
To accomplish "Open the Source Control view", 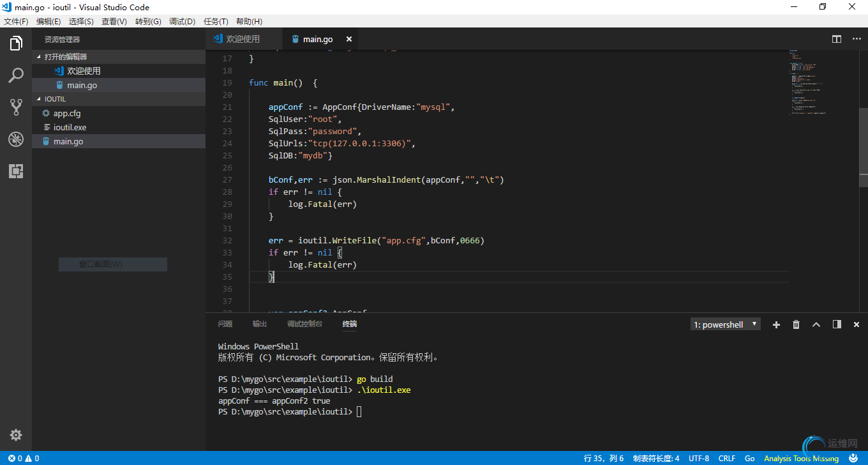I will click(x=16, y=107).
